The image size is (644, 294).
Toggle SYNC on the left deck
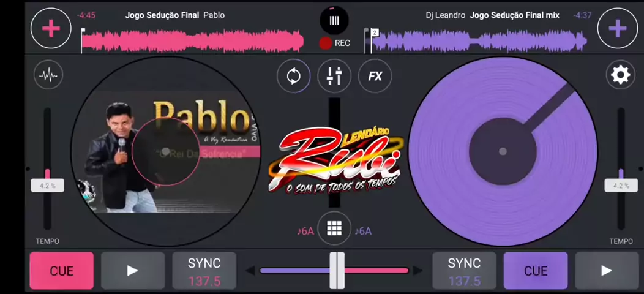pyautogui.click(x=204, y=271)
